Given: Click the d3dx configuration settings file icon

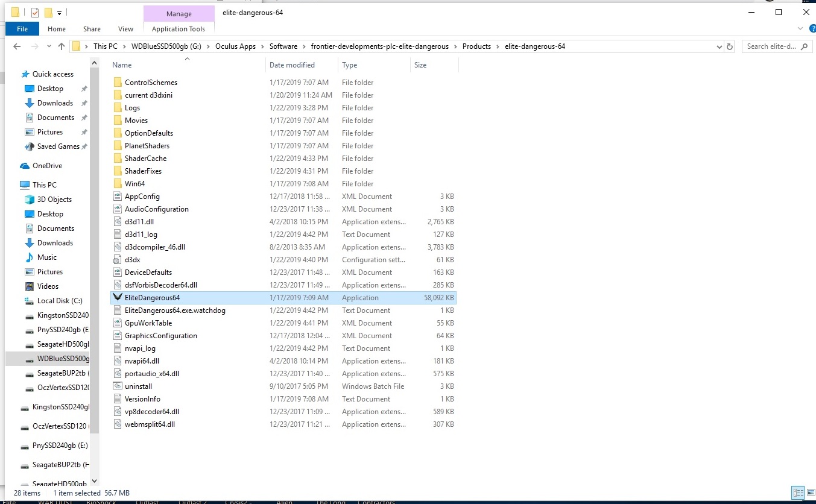Looking at the screenshot, I should [x=118, y=259].
